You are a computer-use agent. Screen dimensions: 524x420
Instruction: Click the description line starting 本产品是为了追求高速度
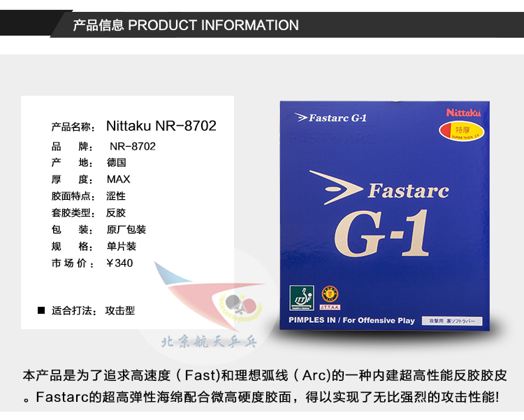(265, 375)
